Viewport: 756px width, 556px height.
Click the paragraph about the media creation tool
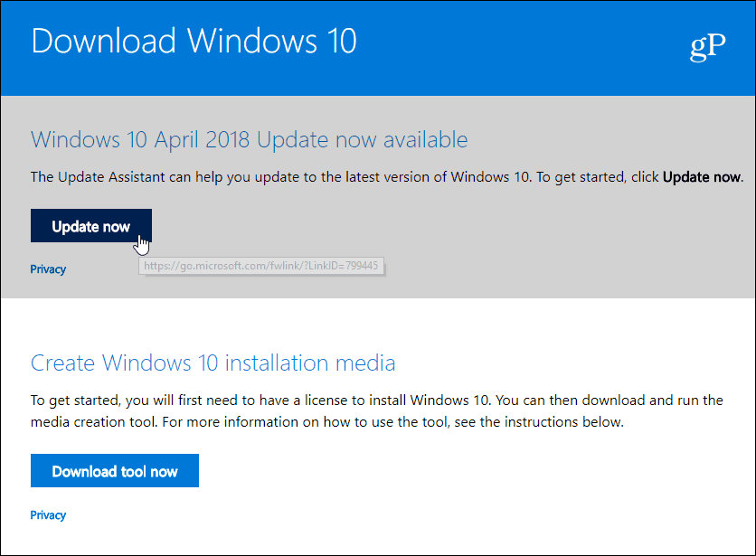pyautogui.click(x=376, y=410)
